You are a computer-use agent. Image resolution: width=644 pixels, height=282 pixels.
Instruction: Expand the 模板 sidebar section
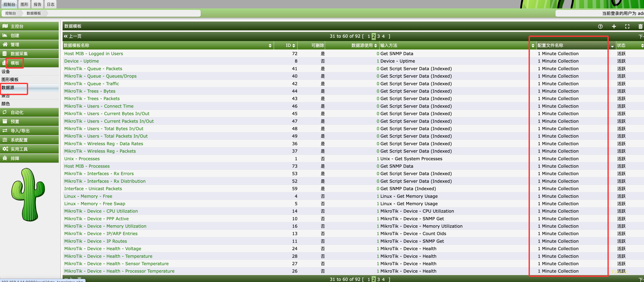29,63
